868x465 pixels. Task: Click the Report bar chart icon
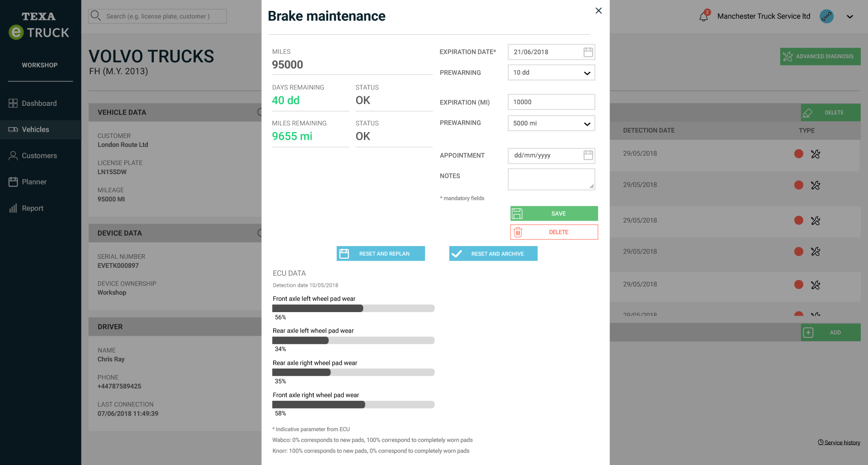click(x=13, y=208)
